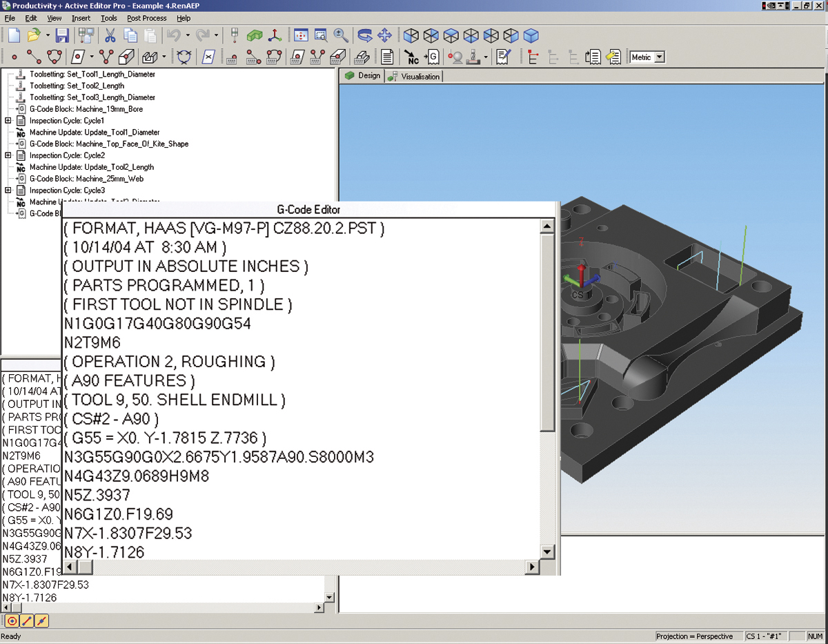Click the solid blue cube view icon
The width and height of the screenshot is (828, 644).
click(531, 35)
